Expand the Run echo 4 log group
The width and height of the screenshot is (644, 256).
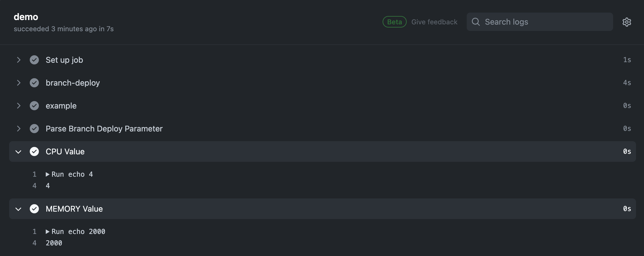(48, 174)
